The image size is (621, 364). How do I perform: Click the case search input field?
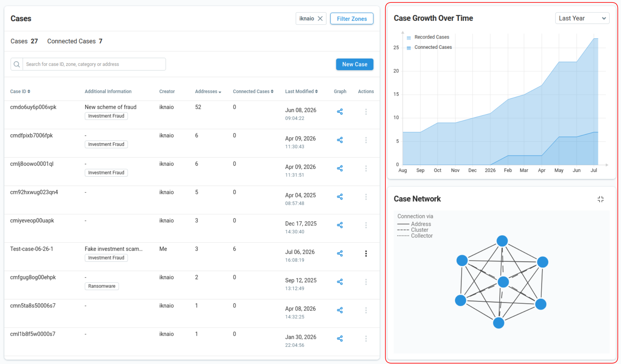(94, 64)
